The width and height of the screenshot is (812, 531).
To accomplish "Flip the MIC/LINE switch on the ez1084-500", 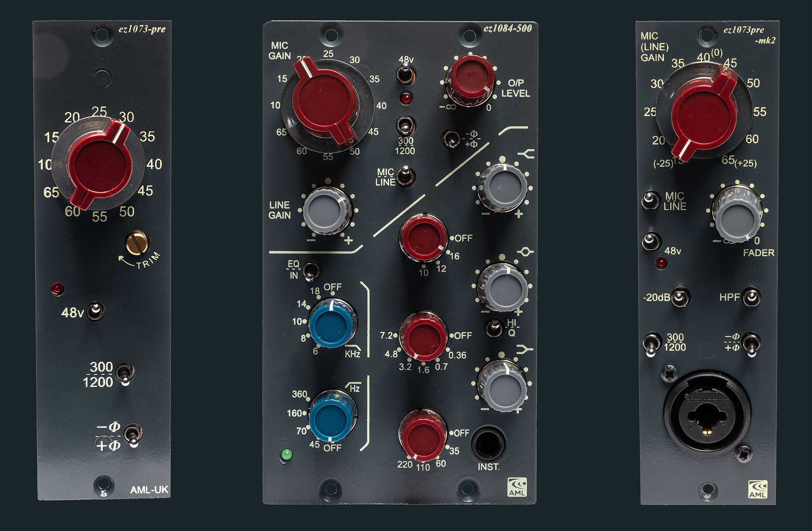I will (405, 176).
